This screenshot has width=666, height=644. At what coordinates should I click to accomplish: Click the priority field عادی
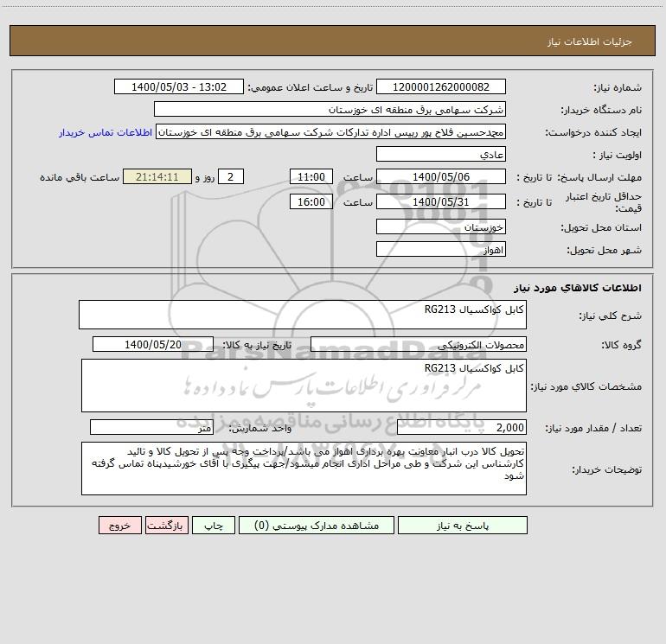pos(441,154)
